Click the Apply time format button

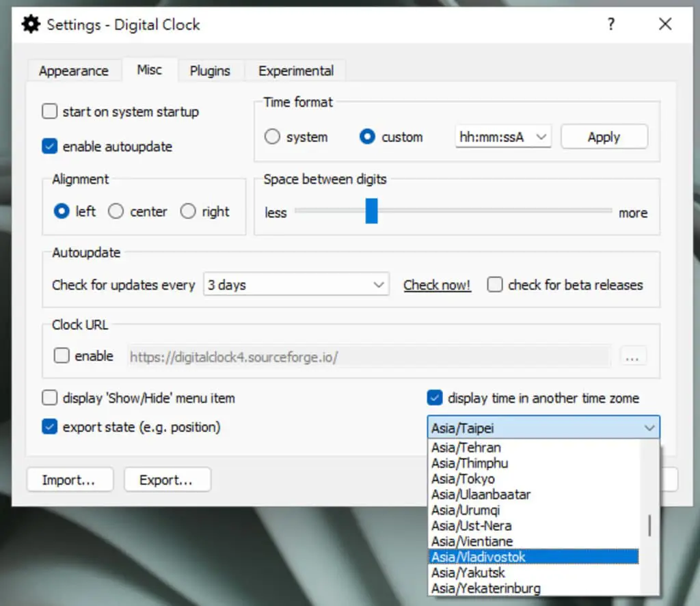tap(604, 137)
